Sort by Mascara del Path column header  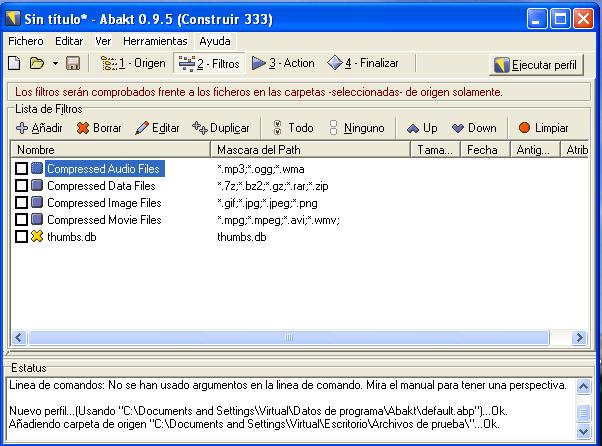click(x=310, y=150)
